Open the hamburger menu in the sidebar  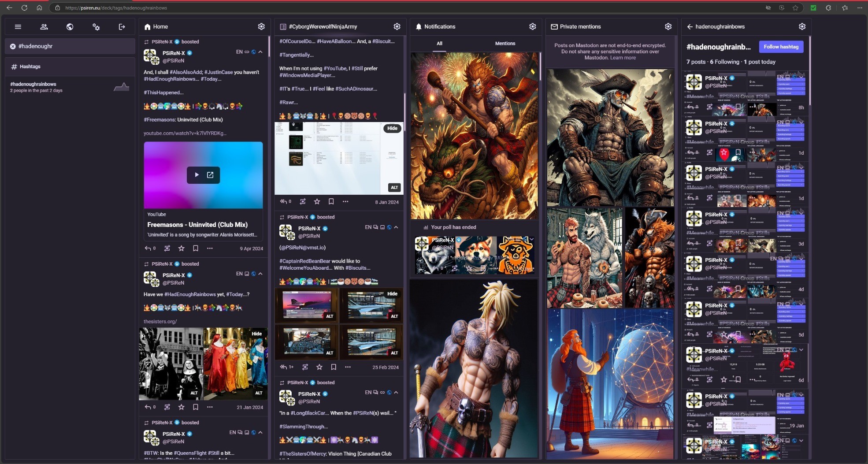pos(18,27)
